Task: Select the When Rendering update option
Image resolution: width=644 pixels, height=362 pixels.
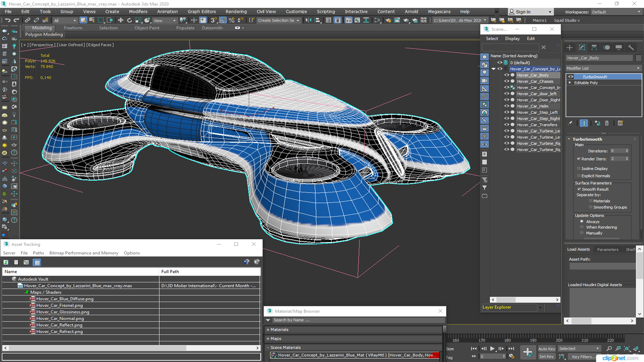Action: (x=582, y=227)
